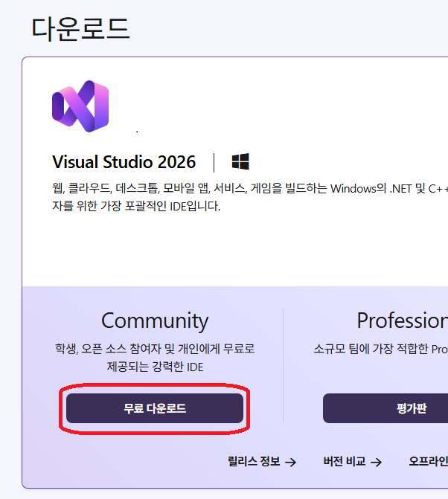Click the text '제공되는 강력한 IDE'
This screenshot has width=448, height=499.
point(155,367)
